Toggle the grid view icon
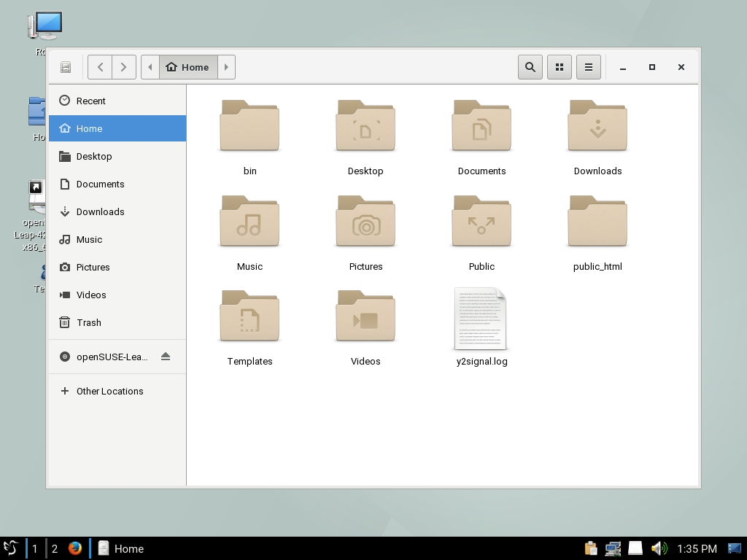The image size is (747, 560). tap(560, 67)
